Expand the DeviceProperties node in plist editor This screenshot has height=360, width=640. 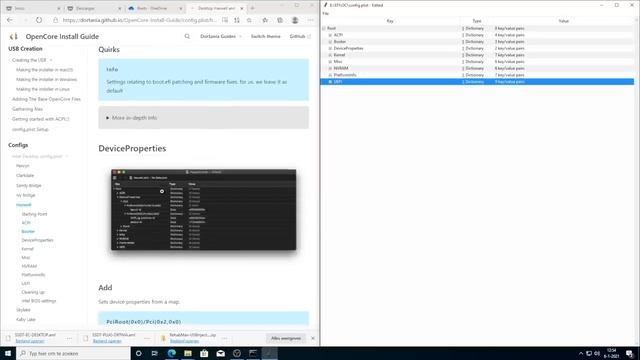click(330, 48)
